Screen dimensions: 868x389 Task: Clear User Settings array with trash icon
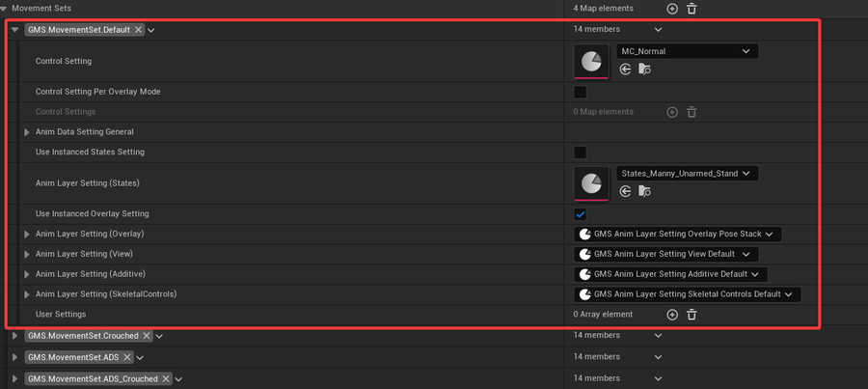click(x=692, y=315)
